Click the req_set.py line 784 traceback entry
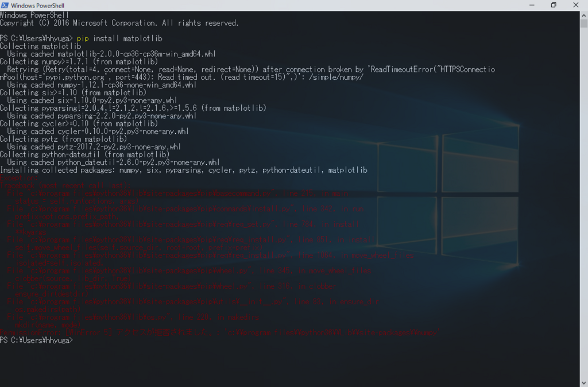This screenshot has height=387, width=588. 183,225
